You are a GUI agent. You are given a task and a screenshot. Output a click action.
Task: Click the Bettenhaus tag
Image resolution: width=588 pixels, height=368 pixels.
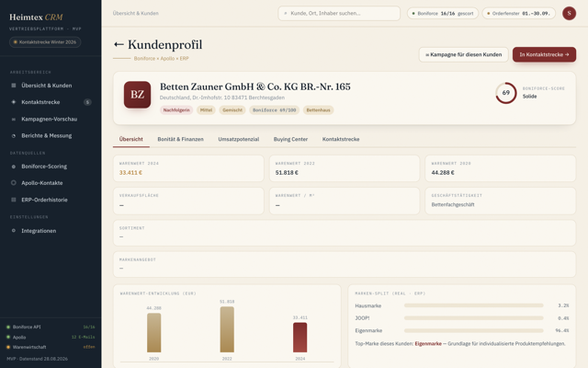tap(319, 110)
